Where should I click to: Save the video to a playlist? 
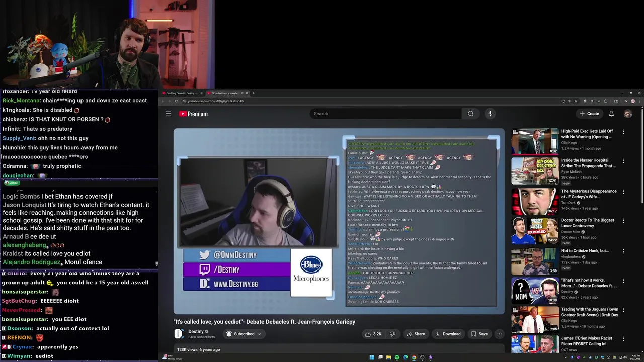click(x=479, y=334)
